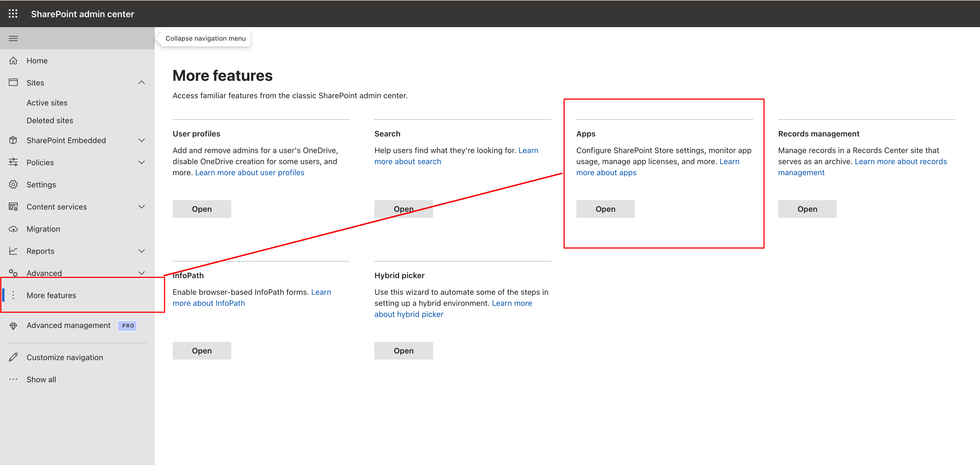Expand the Reports section

(x=142, y=250)
